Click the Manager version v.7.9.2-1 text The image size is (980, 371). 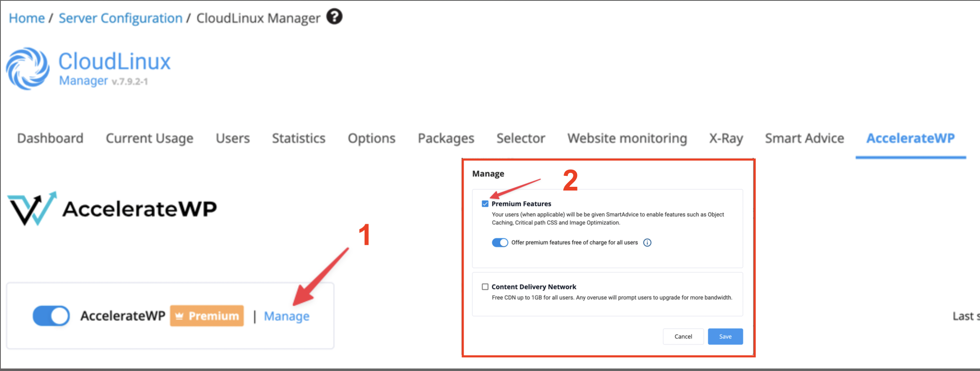pyautogui.click(x=103, y=80)
